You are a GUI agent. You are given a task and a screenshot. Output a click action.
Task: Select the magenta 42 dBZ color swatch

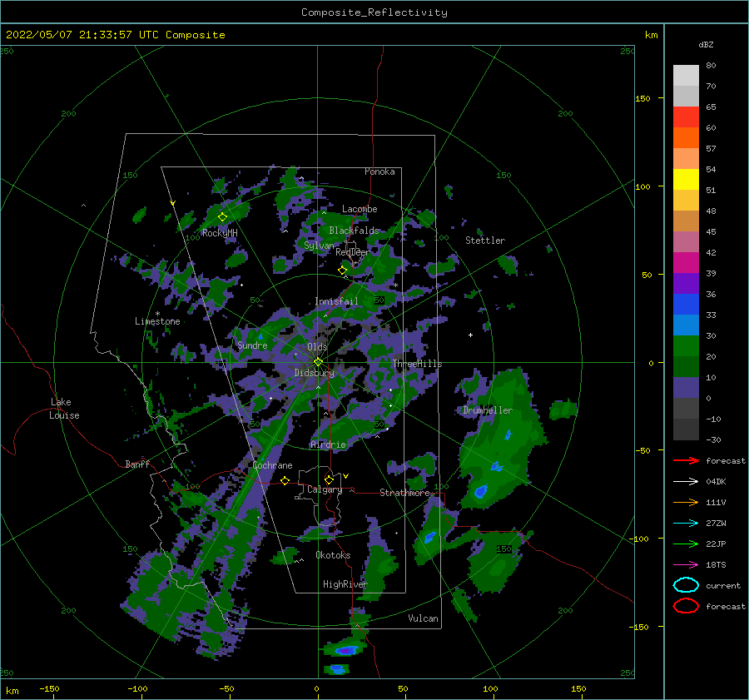[x=686, y=262]
